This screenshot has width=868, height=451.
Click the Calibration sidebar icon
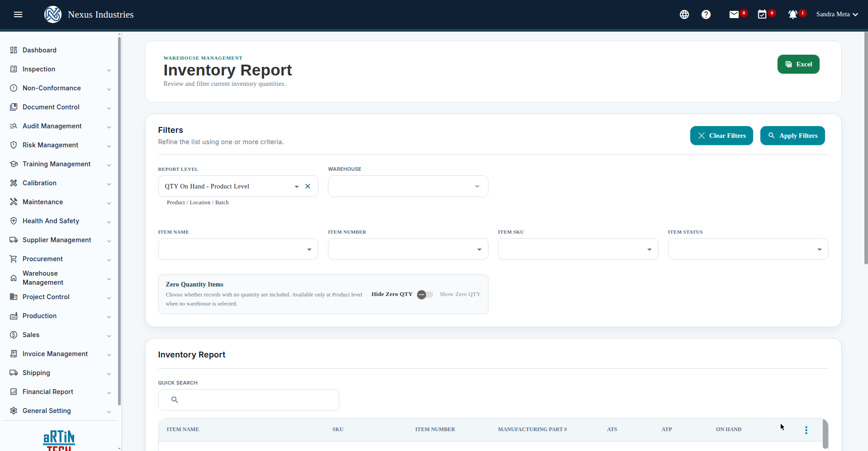pyautogui.click(x=14, y=183)
